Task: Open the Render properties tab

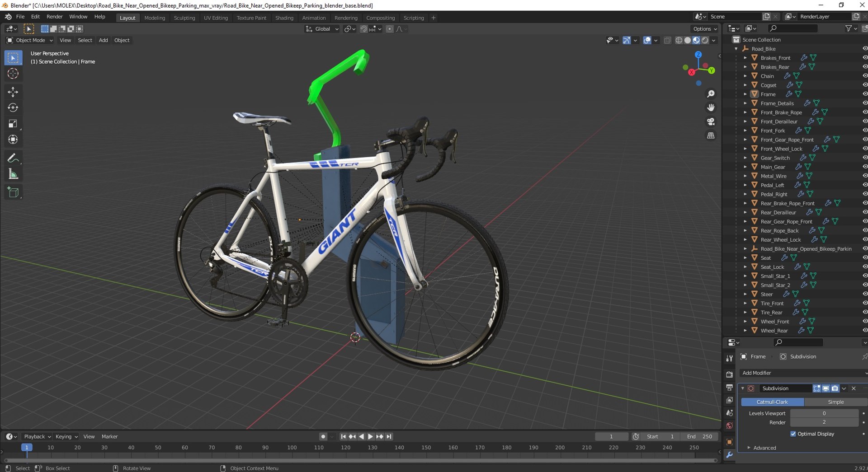Action: 729,374
